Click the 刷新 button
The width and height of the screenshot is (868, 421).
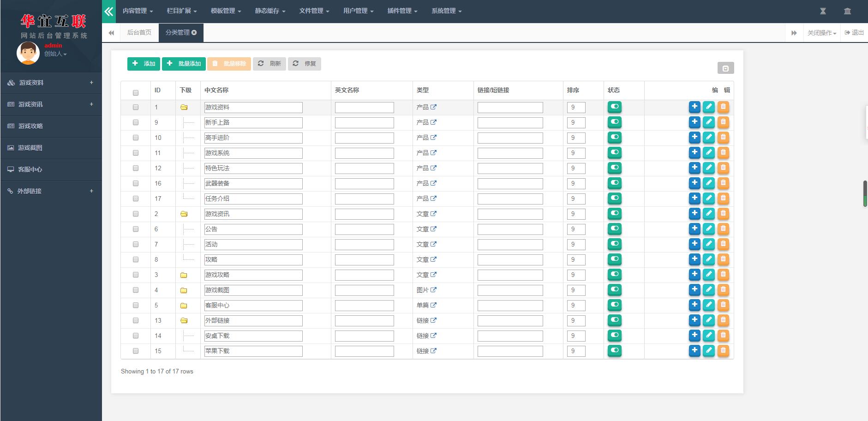pyautogui.click(x=269, y=64)
